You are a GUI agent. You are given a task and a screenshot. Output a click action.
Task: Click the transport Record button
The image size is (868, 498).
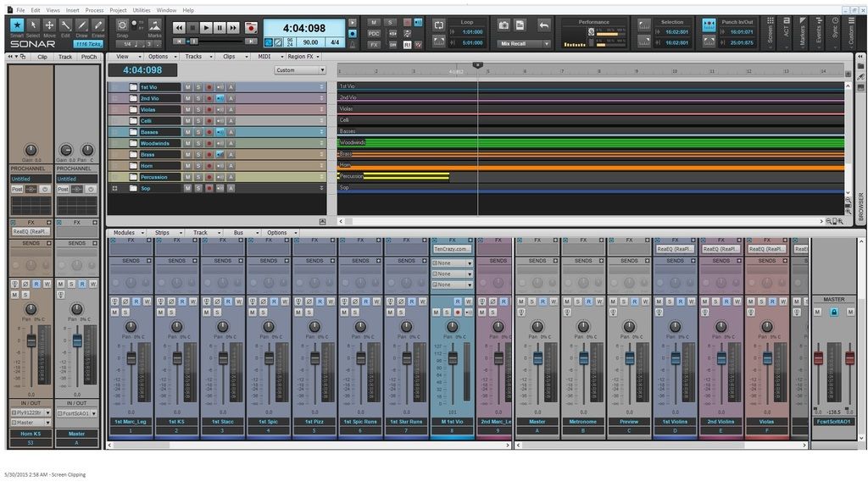(x=251, y=28)
